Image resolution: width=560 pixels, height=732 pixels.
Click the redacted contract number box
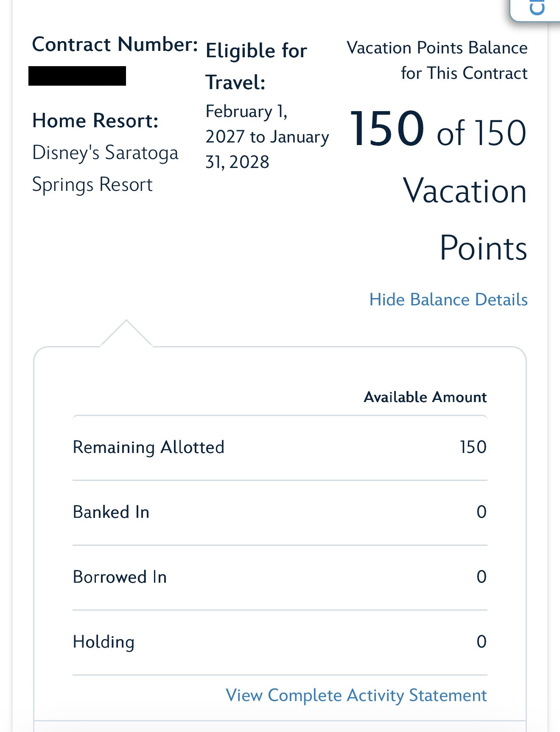click(77, 76)
